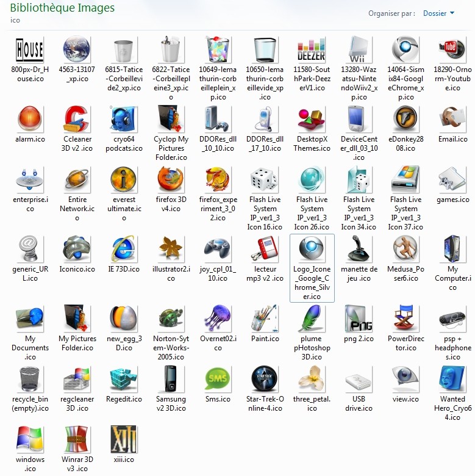Select the everest ultimate.ico icon
This screenshot has height=476, width=475.
pos(124,179)
